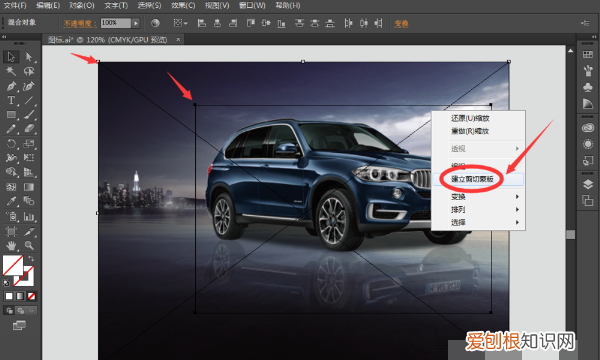Select the Pen tool

(x=11, y=86)
